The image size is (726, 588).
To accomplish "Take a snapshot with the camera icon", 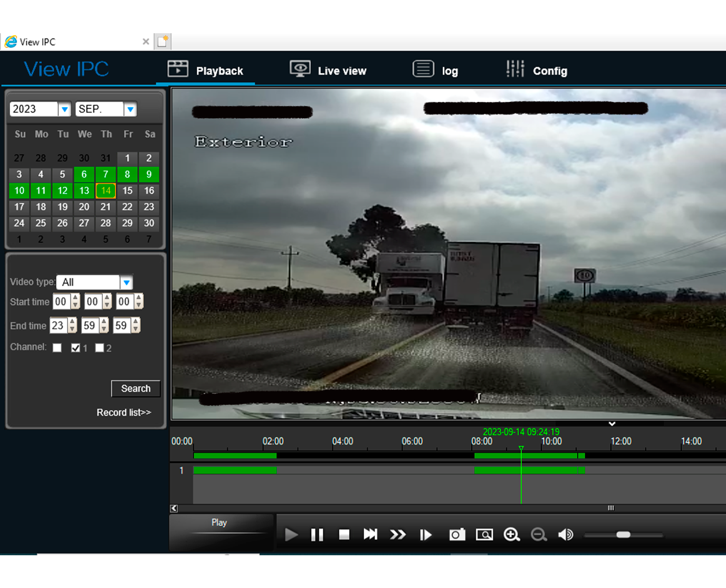I will click(457, 535).
